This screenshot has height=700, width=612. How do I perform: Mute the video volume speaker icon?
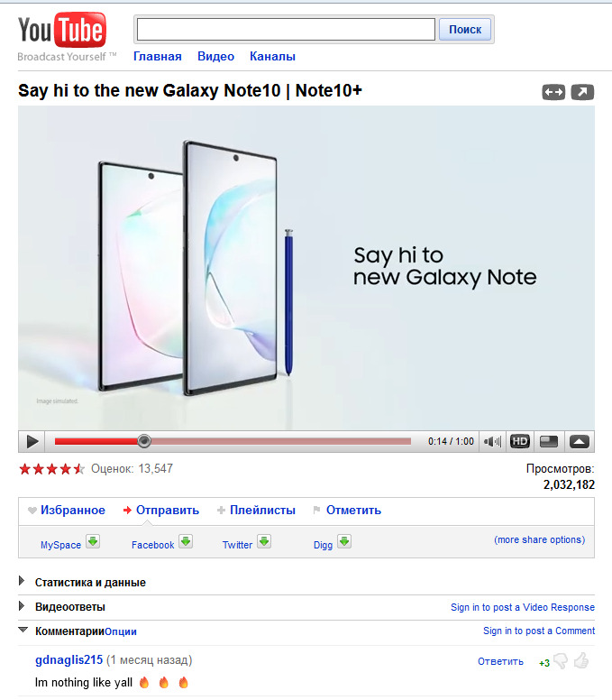click(492, 442)
